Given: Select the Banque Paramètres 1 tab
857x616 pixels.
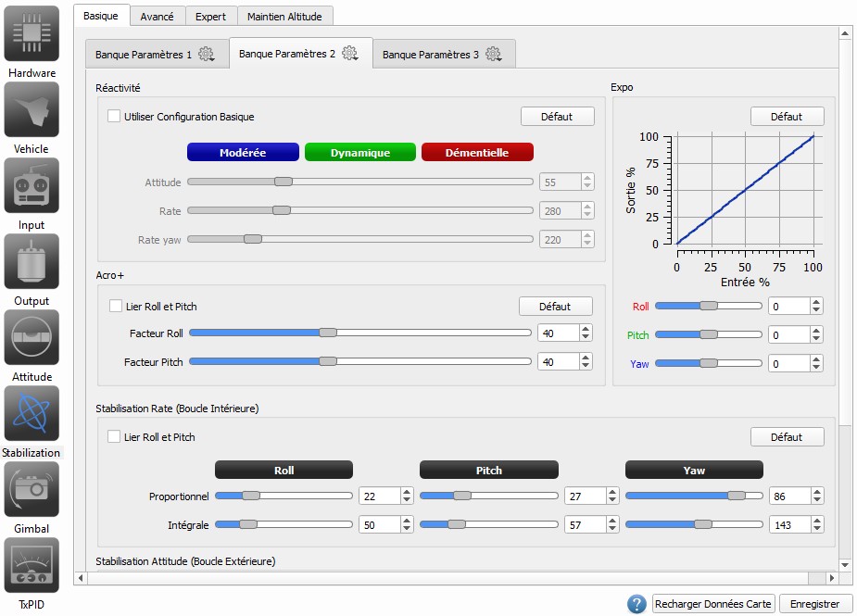Looking at the screenshot, I should click(157, 54).
